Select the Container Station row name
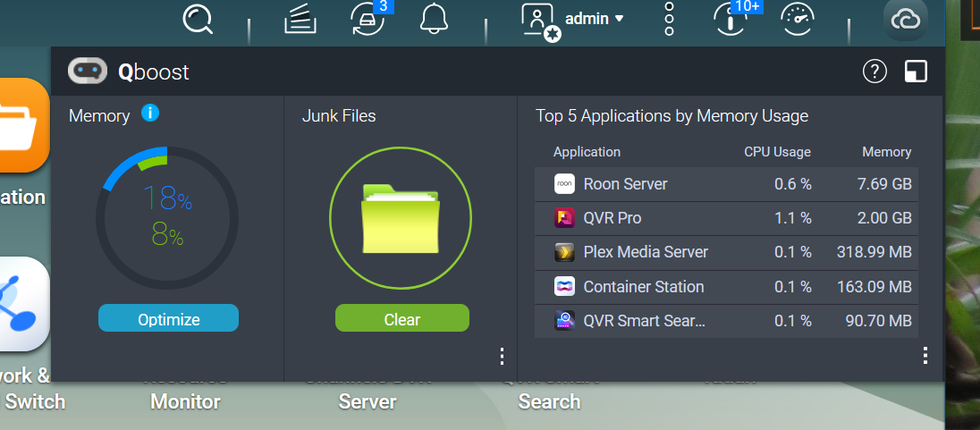The image size is (980, 430). [x=644, y=287]
